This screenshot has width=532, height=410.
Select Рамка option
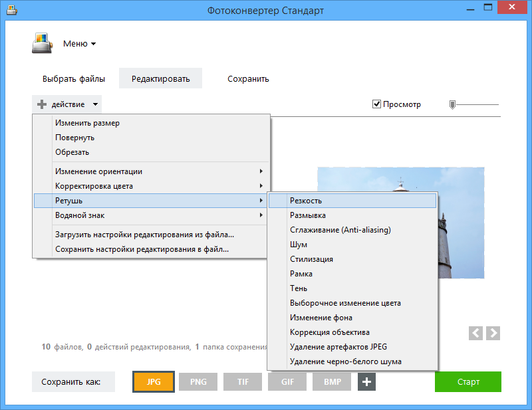352,273
